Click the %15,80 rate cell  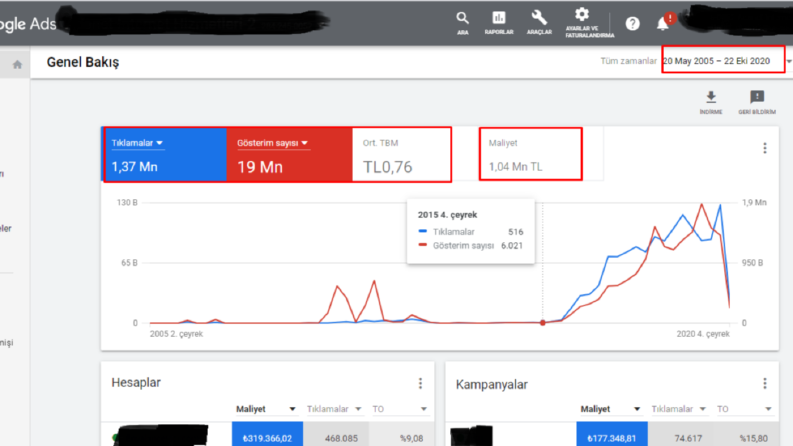coord(746,435)
